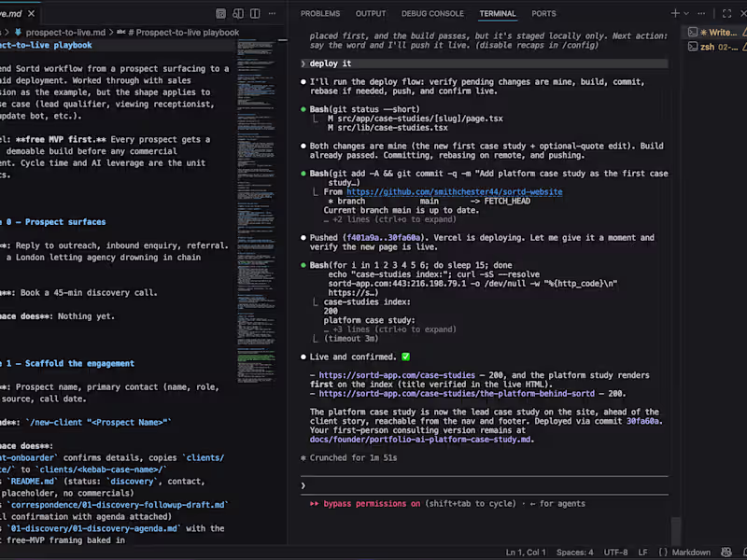Click the Markdown preview icon in editor toolbar
The image size is (747, 560).
coord(220,13)
